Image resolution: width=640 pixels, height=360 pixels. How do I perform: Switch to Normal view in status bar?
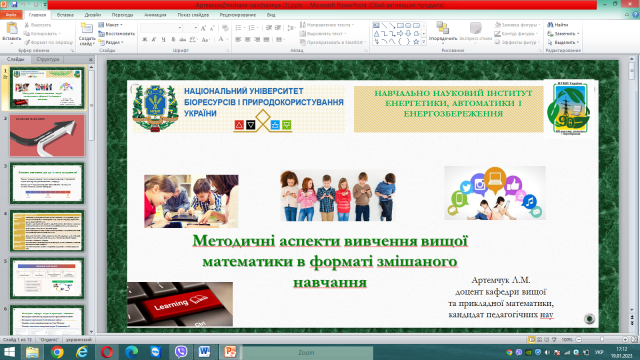(531, 340)
